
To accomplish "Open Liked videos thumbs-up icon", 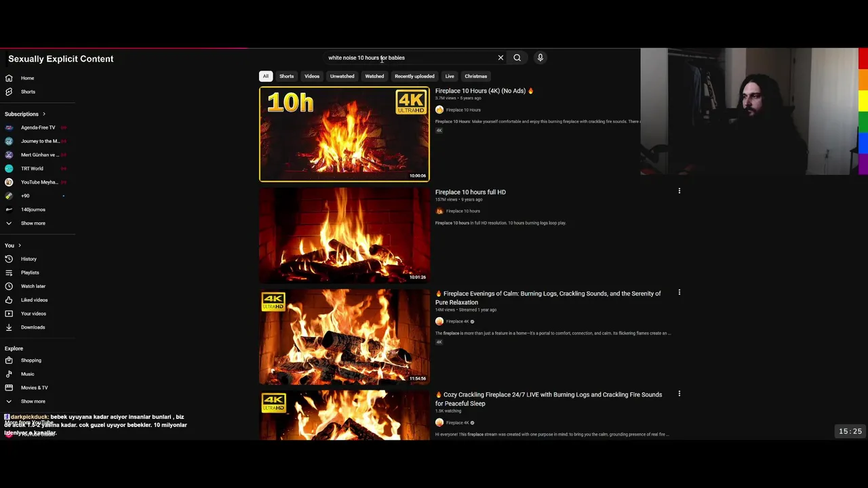I will [x=9, y=300].
